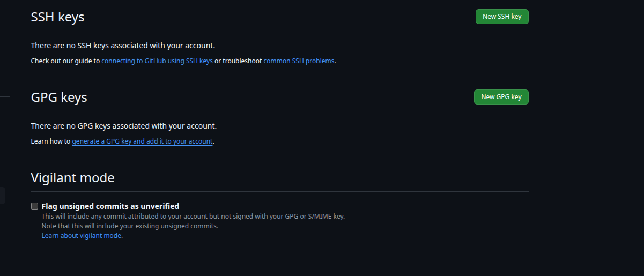Click the GPG or S/MIME key description line
644x276 pixels.
193,217
